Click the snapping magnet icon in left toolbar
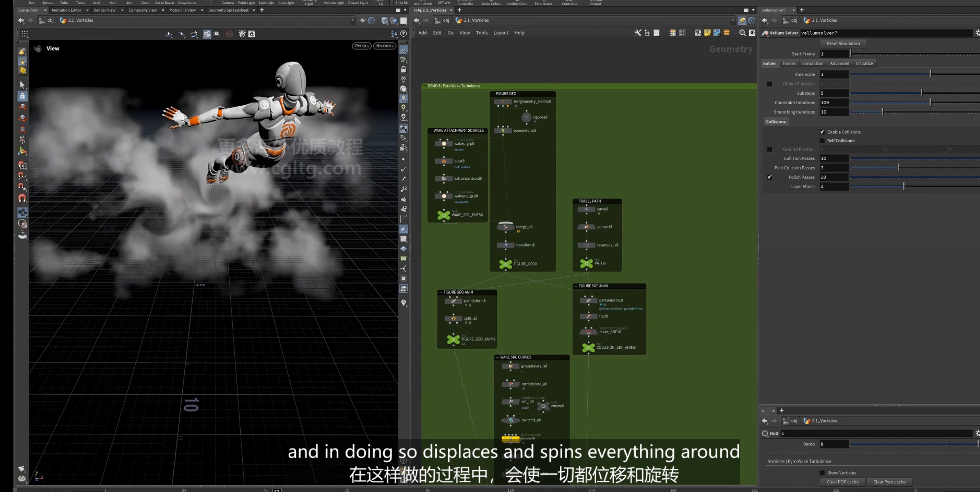 pos(22,198)
